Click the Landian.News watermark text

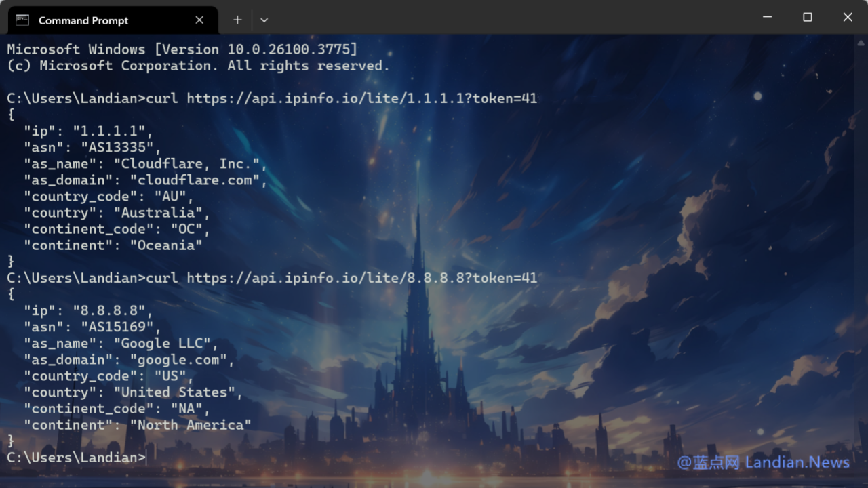coord(797,462)
